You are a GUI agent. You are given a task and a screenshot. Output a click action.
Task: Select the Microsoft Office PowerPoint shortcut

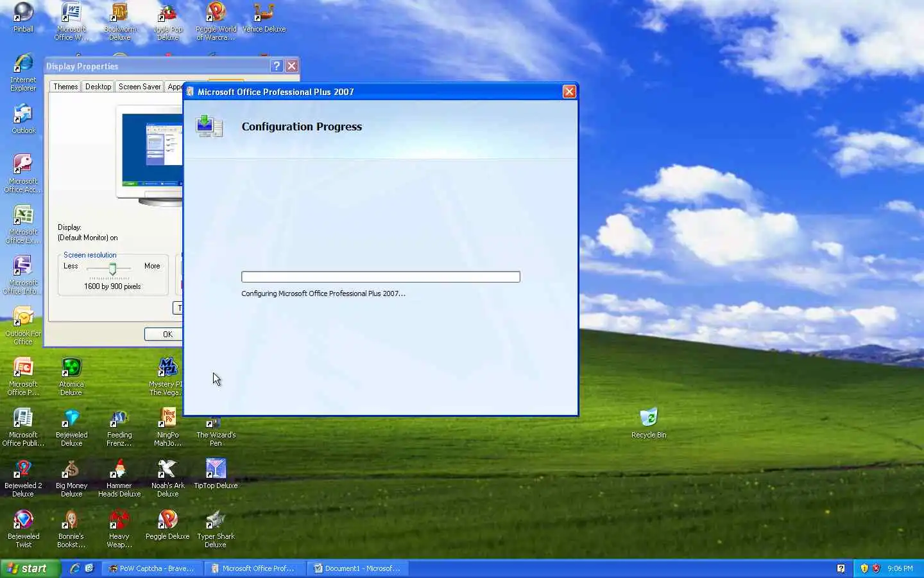point(23,376)
